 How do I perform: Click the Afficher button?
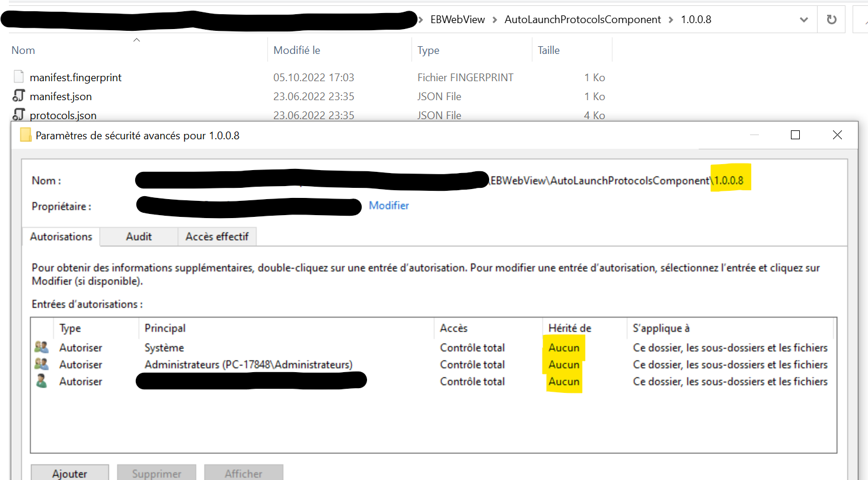243,473
